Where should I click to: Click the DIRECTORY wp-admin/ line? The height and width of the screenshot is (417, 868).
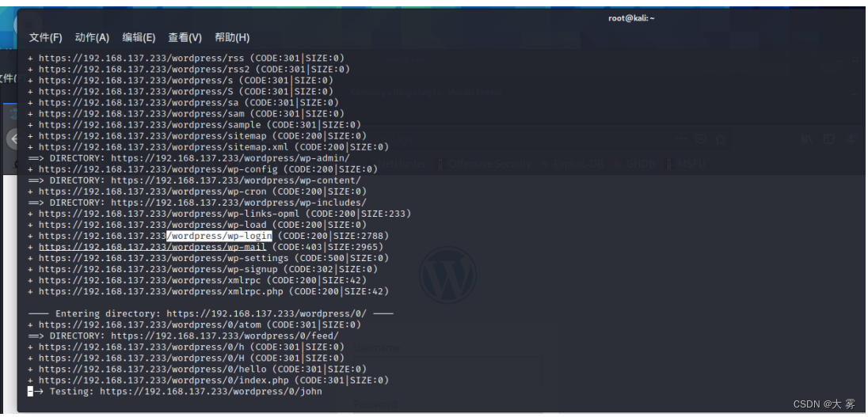[x=188, y=157]
